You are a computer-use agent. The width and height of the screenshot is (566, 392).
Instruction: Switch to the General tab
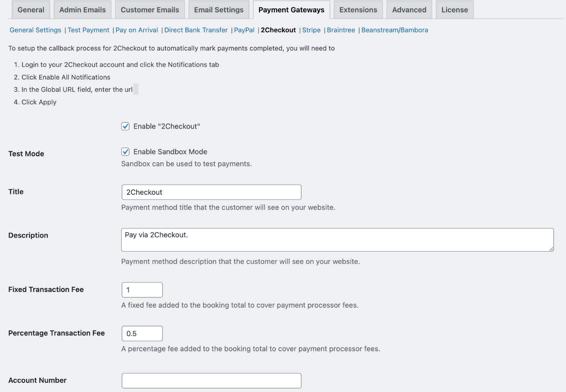(x=31, y=10)
